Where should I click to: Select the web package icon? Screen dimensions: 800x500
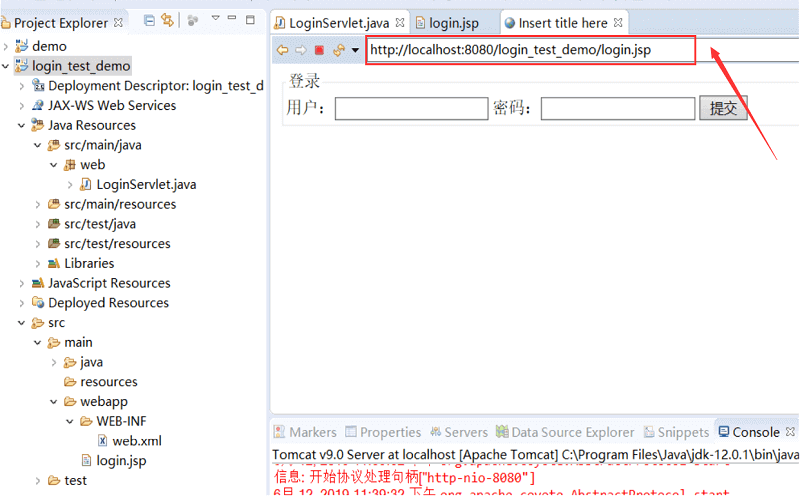click(x=69, y=165)
